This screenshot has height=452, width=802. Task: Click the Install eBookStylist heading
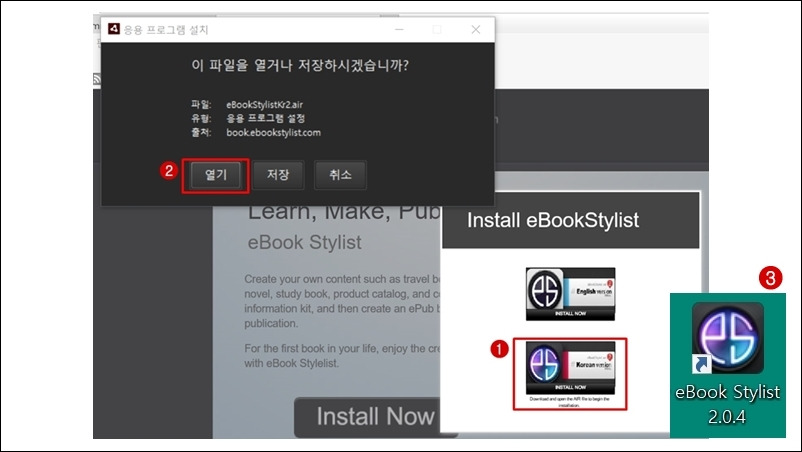coord(553,220)
